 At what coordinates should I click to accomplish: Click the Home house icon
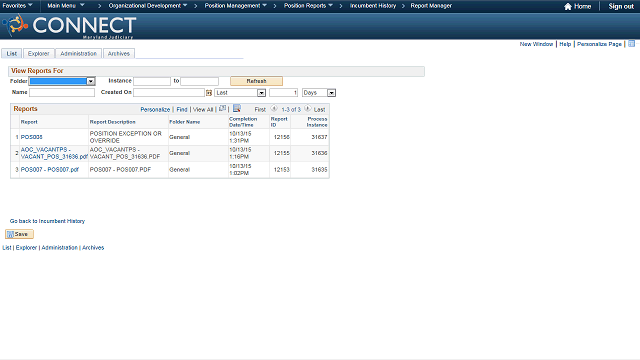pos(567,6)
